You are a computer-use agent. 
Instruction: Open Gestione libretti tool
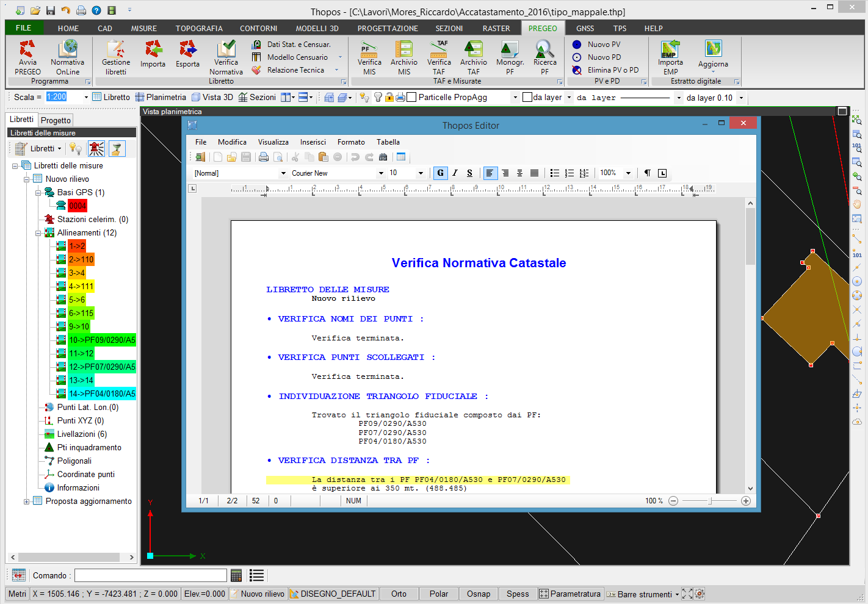point(116,57)
